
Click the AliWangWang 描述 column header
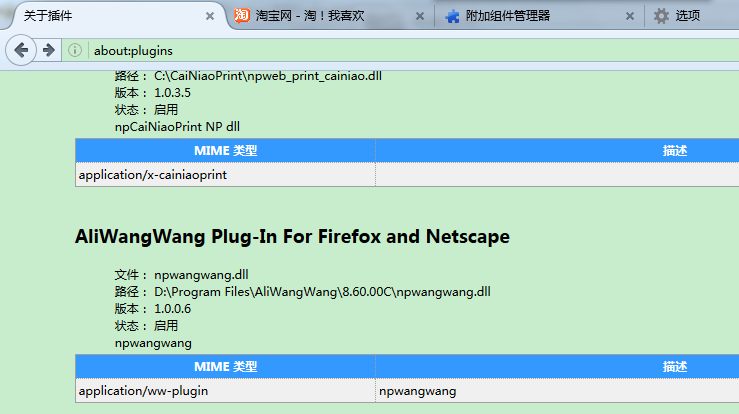coord(675,367)
